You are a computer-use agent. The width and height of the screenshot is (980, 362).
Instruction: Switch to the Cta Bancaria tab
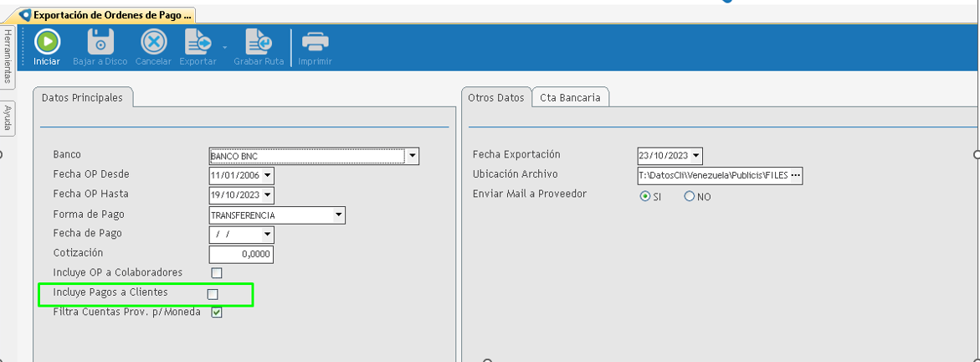570,98
